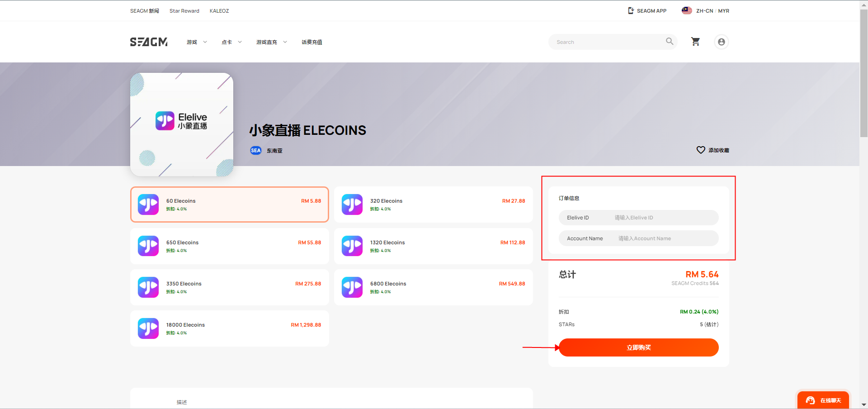Click the 东南亚 region label
Screen dimensions: 868x409
pyautogui.click(x=274, y=151)
